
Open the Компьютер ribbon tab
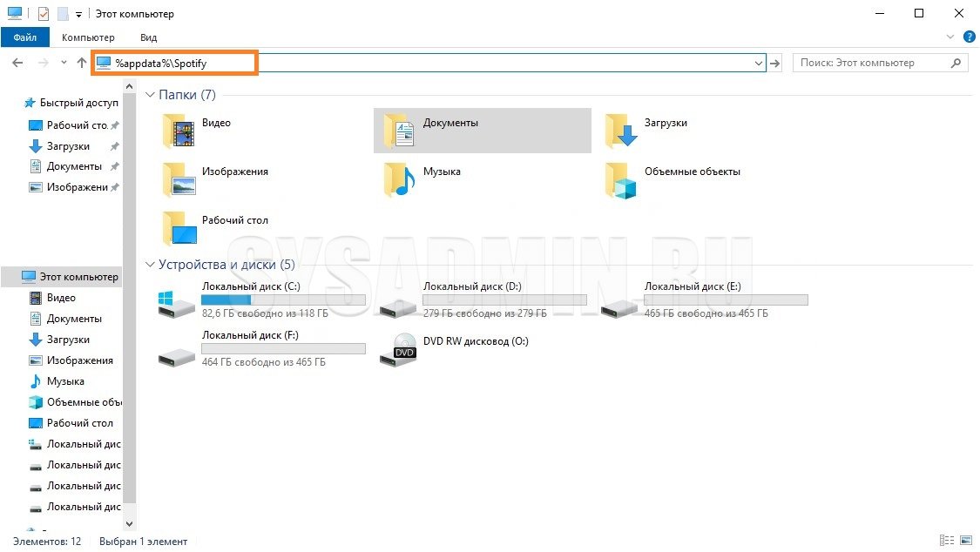[88, 37]
